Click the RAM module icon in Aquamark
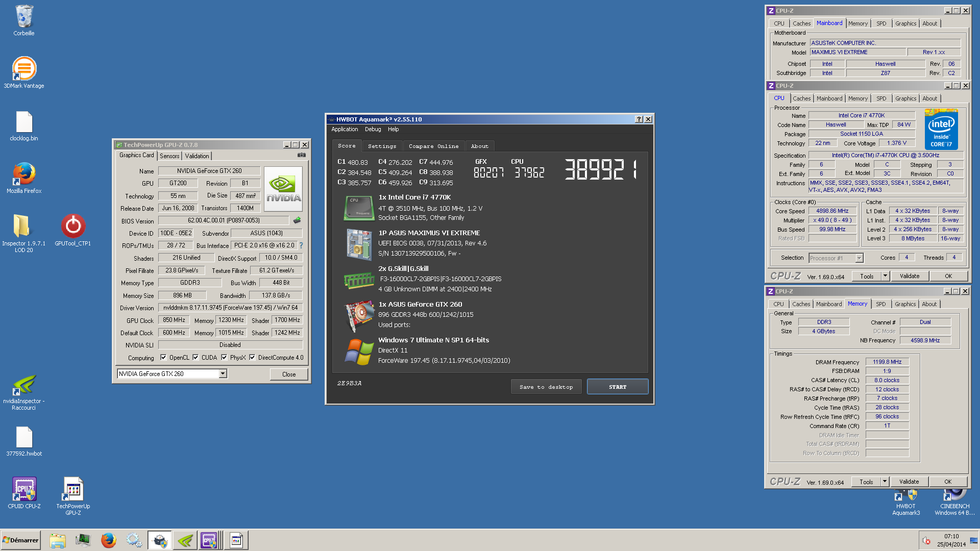980x551 pixels. 359,280
